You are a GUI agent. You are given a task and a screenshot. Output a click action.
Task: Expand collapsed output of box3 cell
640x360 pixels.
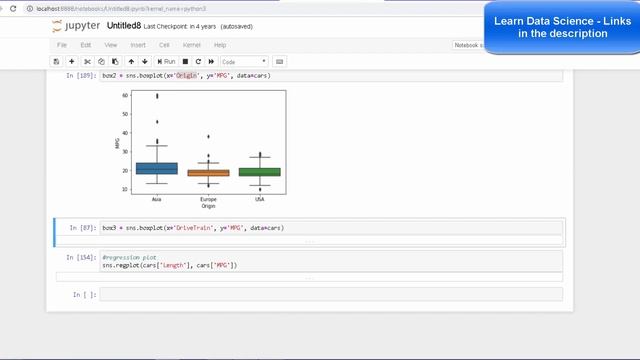[310, 241]
